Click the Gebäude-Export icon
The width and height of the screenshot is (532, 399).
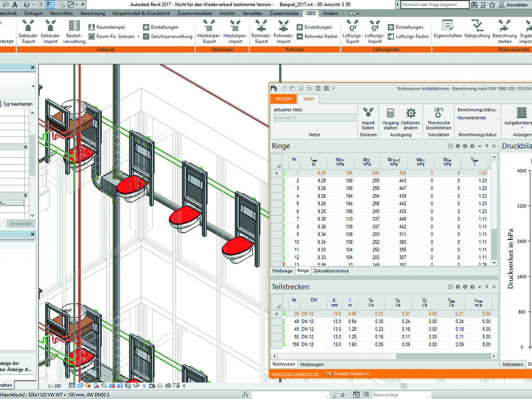pos(28,27)
